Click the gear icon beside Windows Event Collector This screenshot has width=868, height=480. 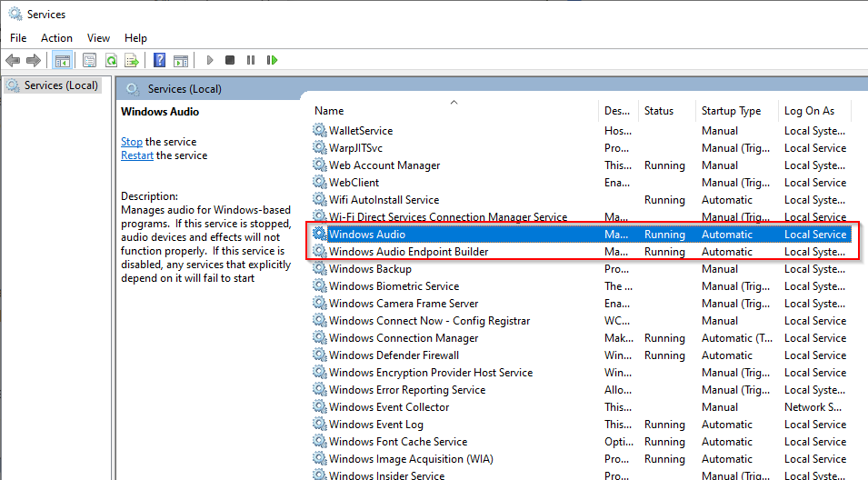pos(319,406)
